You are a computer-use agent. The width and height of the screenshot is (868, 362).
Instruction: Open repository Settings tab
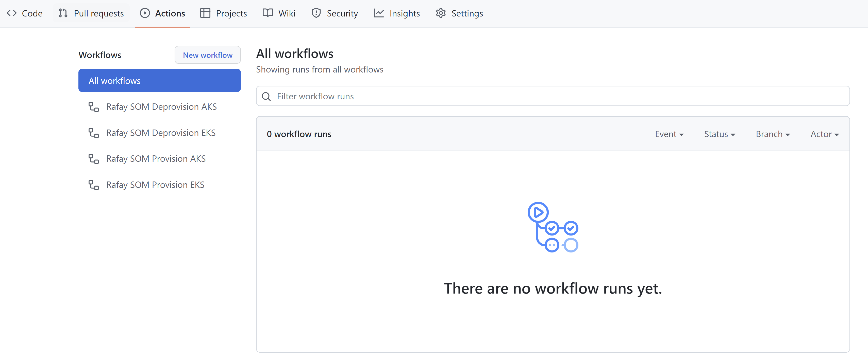[x=459, y=13]
